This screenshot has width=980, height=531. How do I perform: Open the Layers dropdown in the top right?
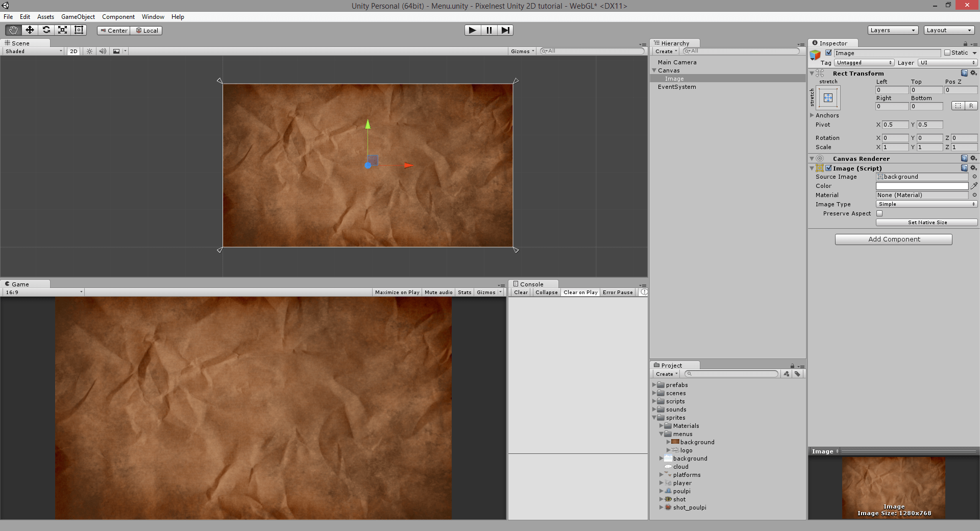(892, 30)
